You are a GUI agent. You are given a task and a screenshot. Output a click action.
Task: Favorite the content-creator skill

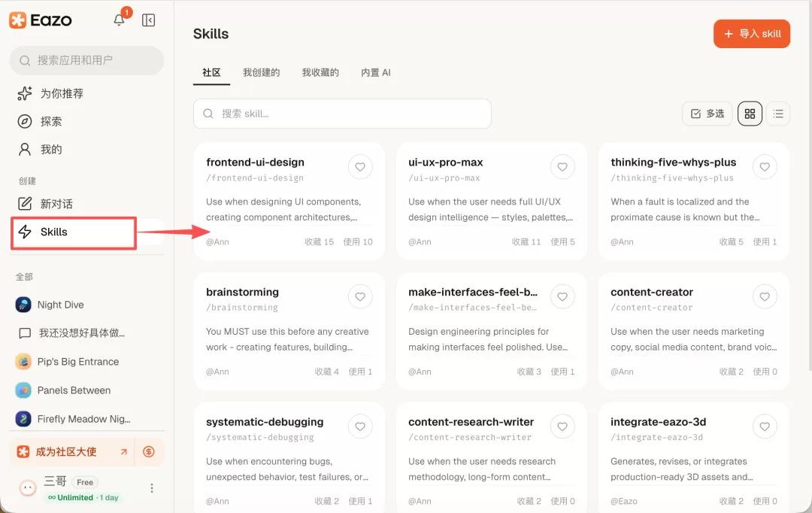click(765, 297)
